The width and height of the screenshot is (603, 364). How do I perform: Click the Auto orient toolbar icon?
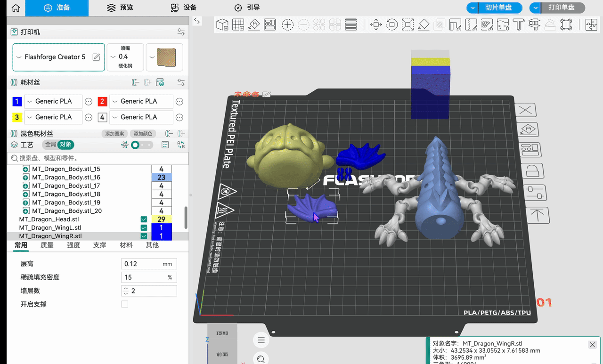(254, 24)
